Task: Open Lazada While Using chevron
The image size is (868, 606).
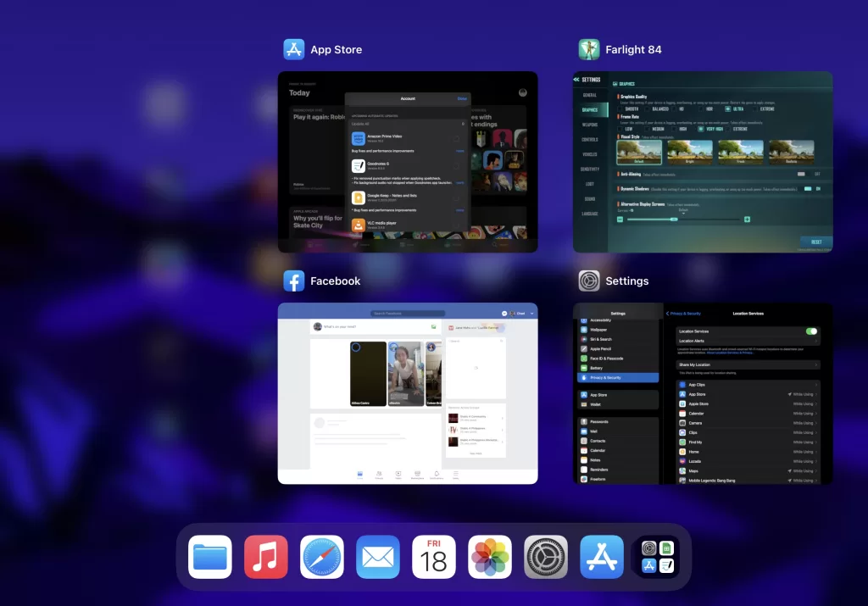Action: pos(815,461)
